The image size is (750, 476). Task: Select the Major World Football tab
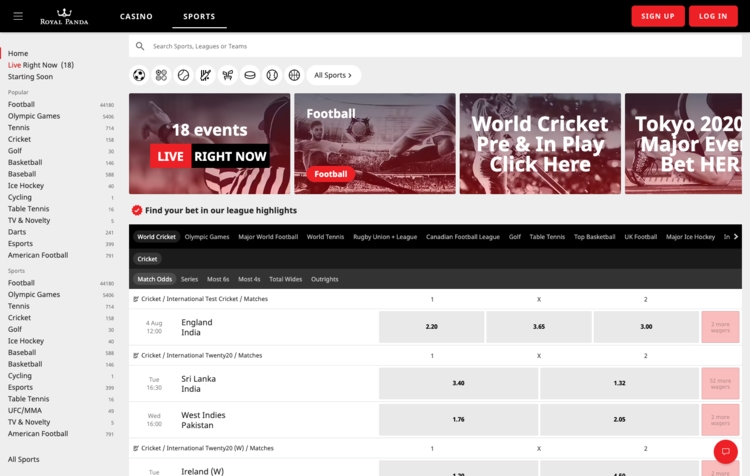click(268, 237)
